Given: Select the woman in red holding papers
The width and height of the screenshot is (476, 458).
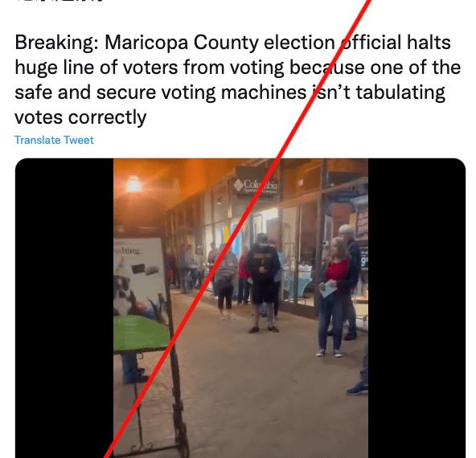Looking at the screenshot, I should 334,296.
